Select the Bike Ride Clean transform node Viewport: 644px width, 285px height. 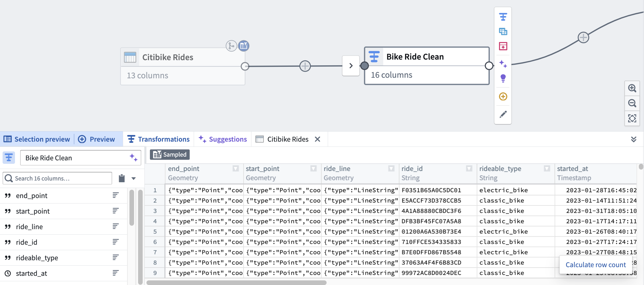[427, 66]
